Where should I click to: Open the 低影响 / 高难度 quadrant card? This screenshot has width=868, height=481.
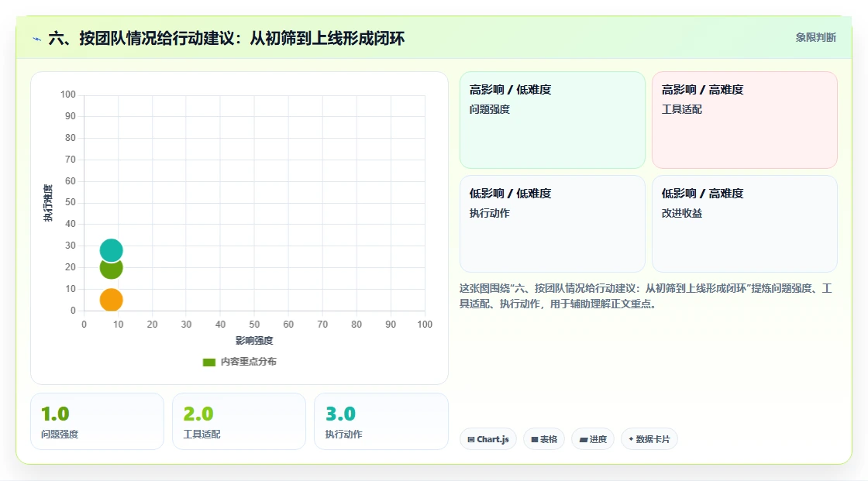point(744,224)
